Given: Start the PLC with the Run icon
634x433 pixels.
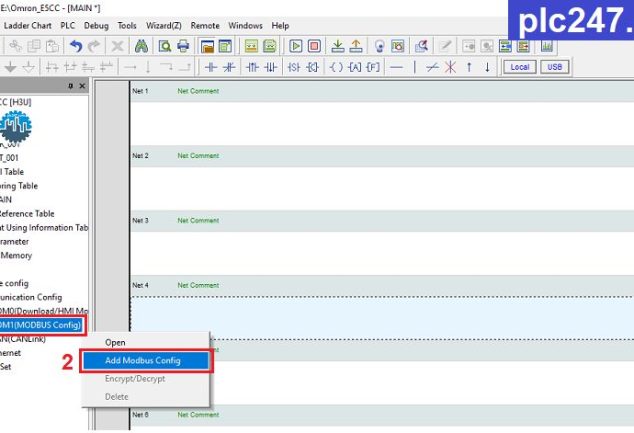Looking at the screenshot, I should [296, 46].
